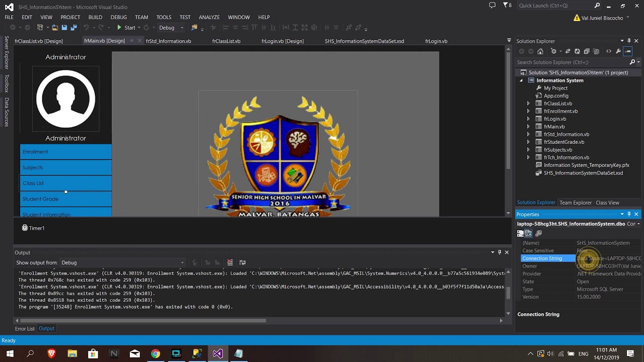The height and width of the screenshot is (362, 644).
Task: Click the Pending Changes Filter clock icon
Action: coord(554,51)
